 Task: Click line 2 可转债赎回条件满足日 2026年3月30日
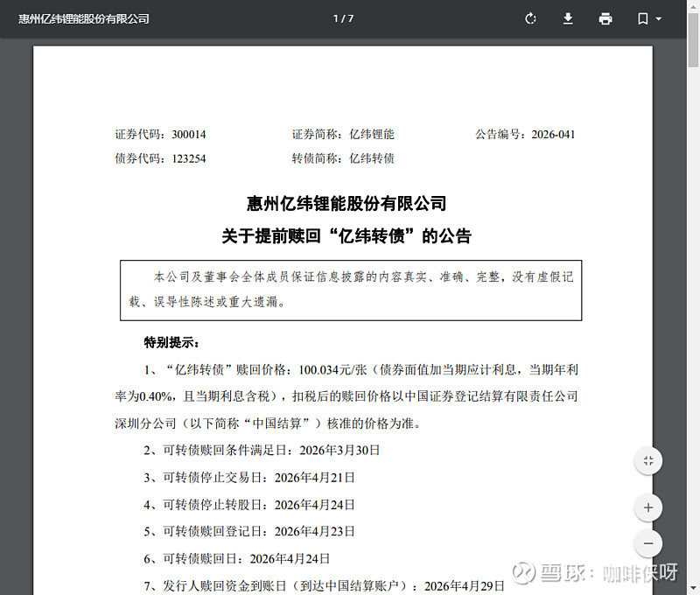coord(262,450)
